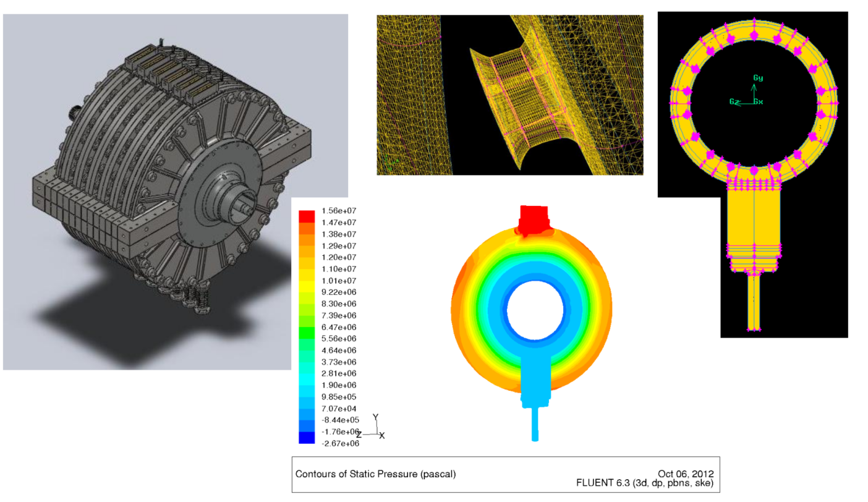Click the 'Y' axis label near the legend

pyautogui.click(x=375, y=417)
